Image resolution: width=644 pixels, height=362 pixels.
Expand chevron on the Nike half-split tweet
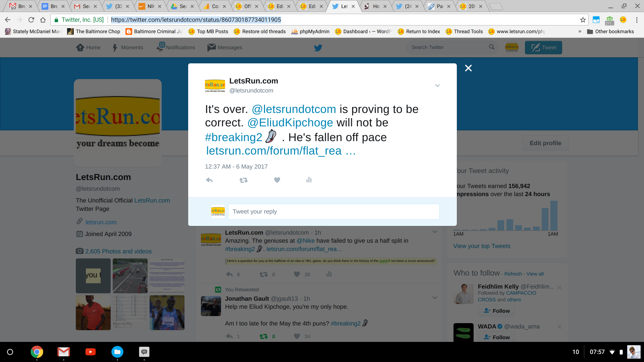tap(435, 232)
